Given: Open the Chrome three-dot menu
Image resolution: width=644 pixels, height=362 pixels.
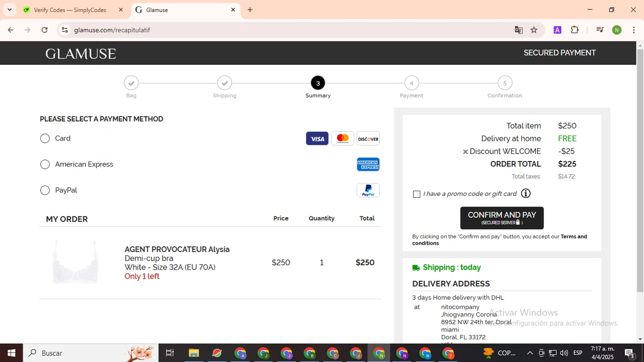Looking at the screenshot, I should pyautogui.click(x=634, y=30).
